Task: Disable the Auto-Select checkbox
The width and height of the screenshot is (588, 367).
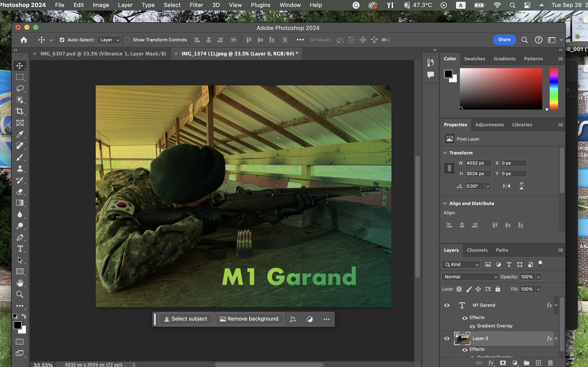Action: coord(62,40)
